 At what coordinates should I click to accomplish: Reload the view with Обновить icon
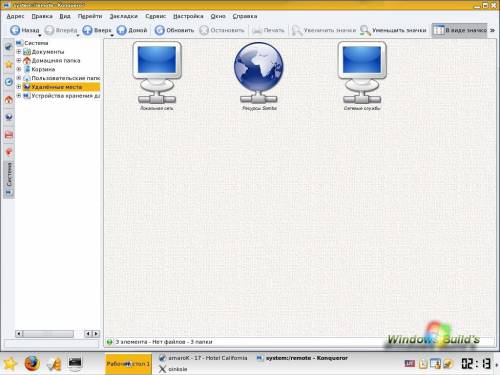(x=160, y=30)
